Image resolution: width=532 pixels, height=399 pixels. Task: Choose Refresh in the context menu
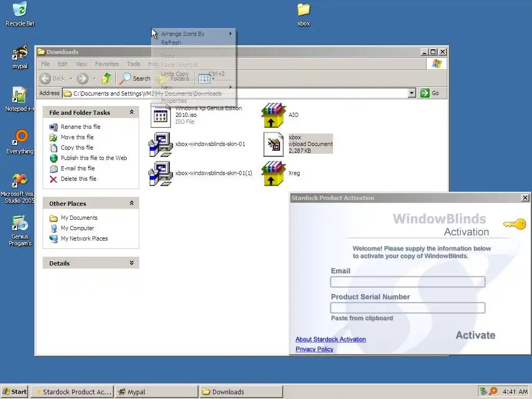[x=193, y=43]
